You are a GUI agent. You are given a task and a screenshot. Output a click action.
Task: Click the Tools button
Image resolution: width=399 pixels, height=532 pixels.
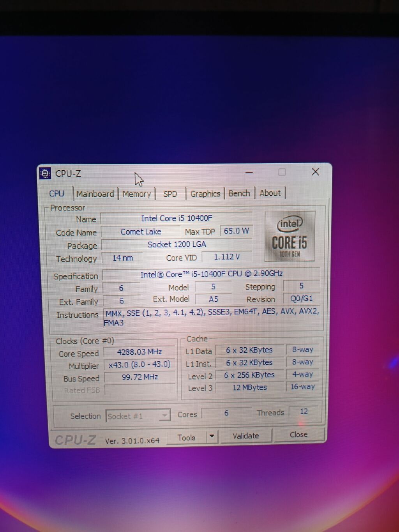pyautogui.click(x=187, y=438)
